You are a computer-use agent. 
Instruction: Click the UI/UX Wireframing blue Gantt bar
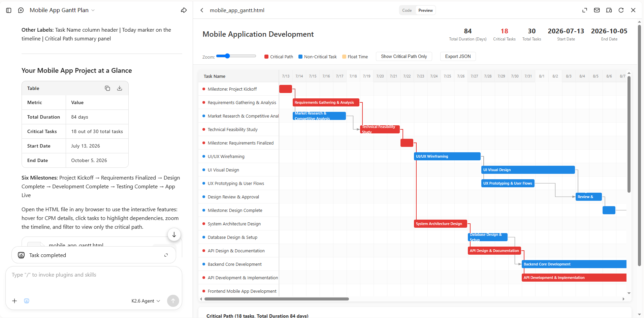pos(447,156)
